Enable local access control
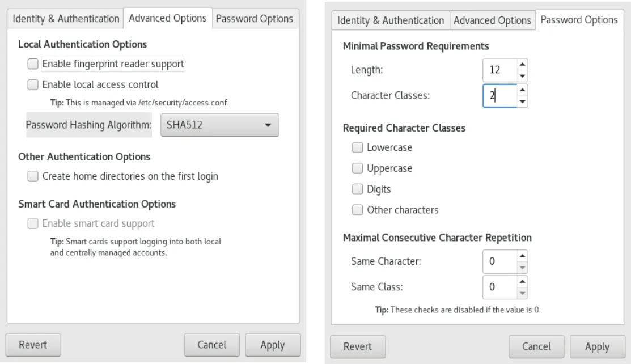Viewport: 631px width, 364px height. [33, 84]
